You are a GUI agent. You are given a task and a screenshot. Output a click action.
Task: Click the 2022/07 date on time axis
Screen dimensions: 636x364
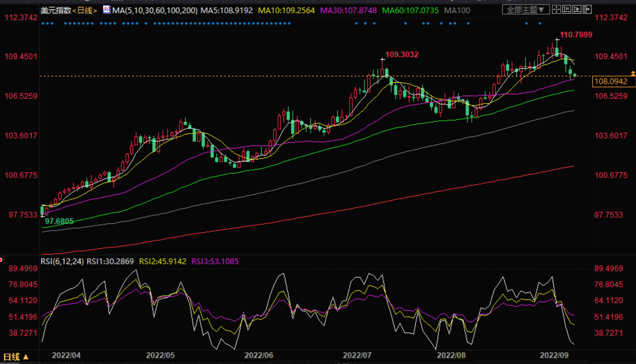pyautogui.click(x=357, y=355)
